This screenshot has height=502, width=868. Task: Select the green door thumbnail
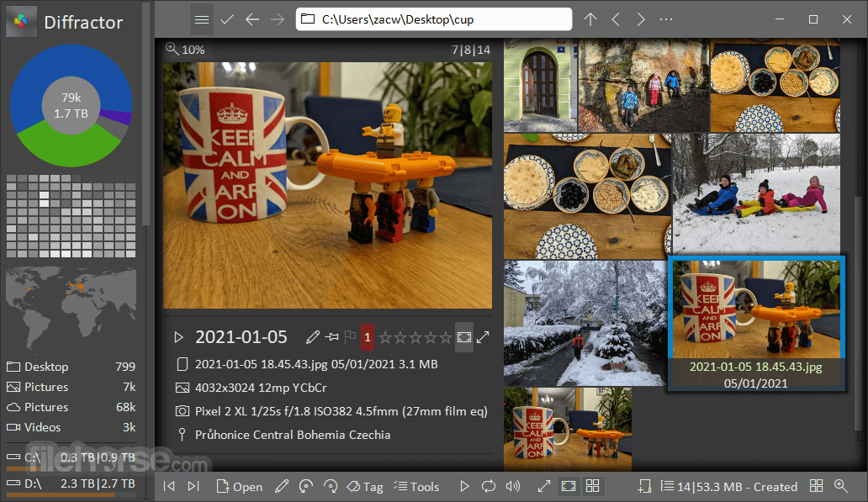540,85
